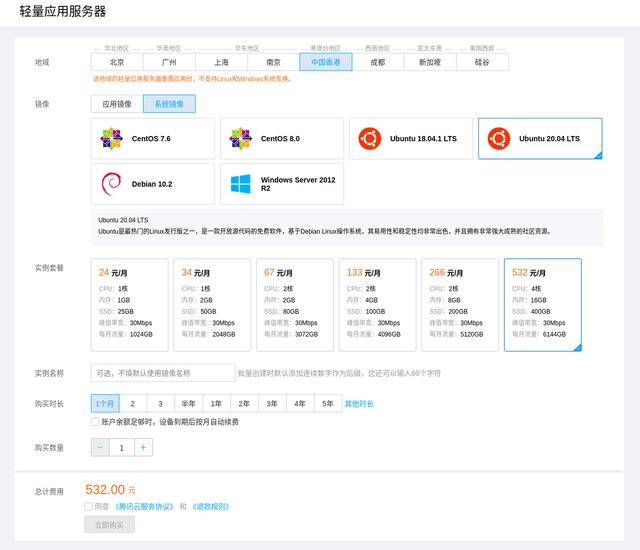
Task: Choose Windows Server 2012 R2 label
Action: 298,184
